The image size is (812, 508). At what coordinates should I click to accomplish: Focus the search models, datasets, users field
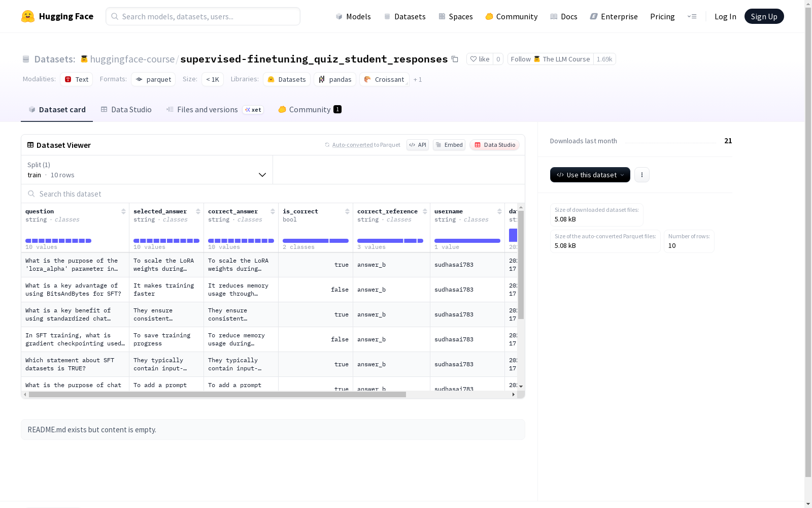pyautogui.click(x=203, y=16)
